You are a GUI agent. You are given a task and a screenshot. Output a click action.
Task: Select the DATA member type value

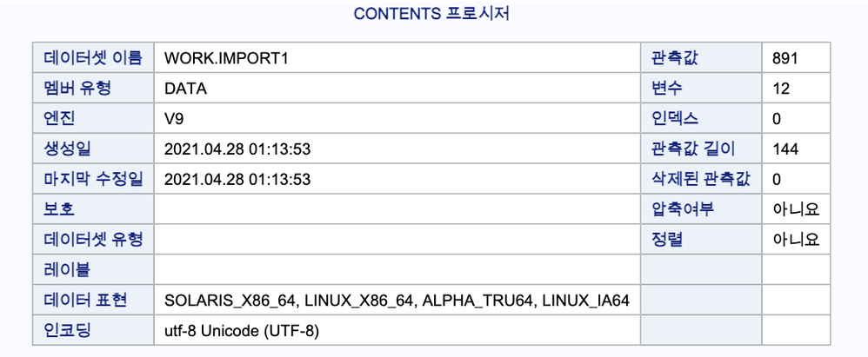click(x=185, y=89)
